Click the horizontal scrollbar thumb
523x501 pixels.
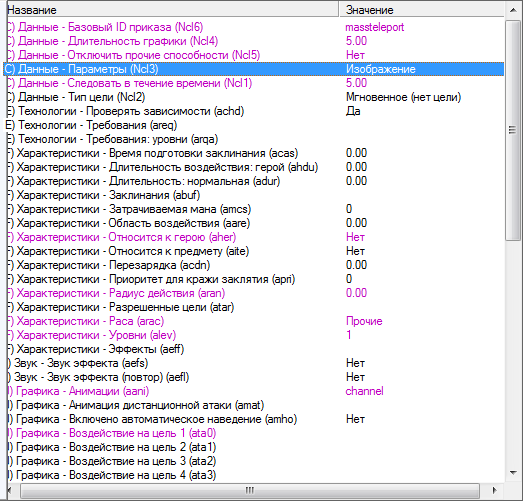[250, 490]
